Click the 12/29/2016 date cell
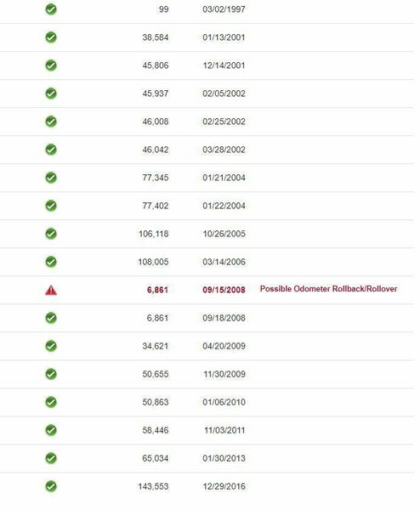Image resolution: width=420 pixels, height=510 pixels. [x=224, y=486]
